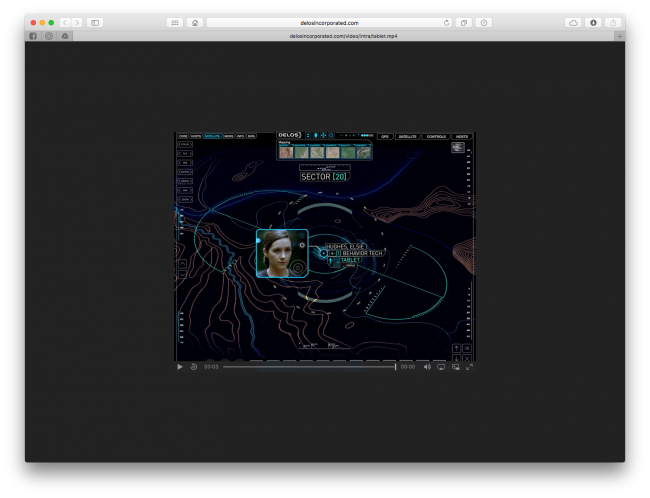Switch to the pinned Facebook tab
This screenshot has height=498, width=650.
(33, 36)
